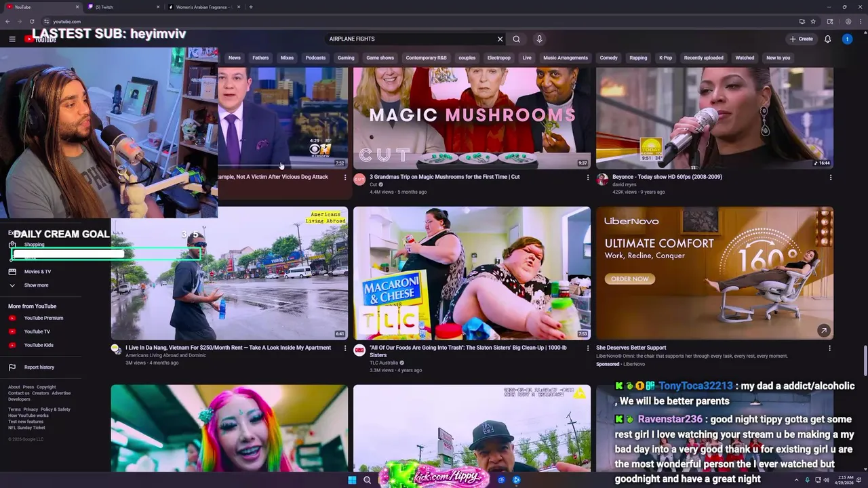
Task: Open options for the Dog Attack video
Action: coord(345,178)
